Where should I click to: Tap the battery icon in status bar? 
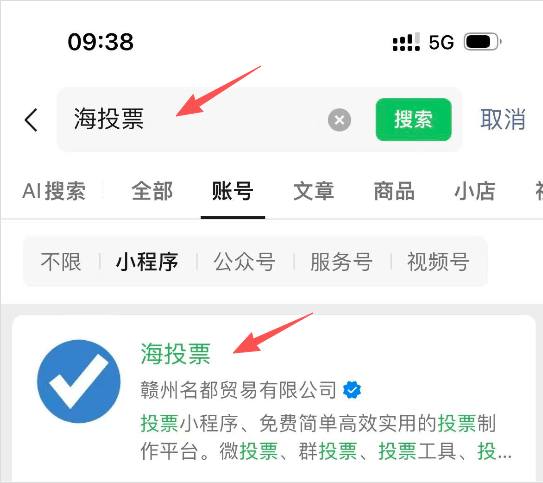click(483, 42)
